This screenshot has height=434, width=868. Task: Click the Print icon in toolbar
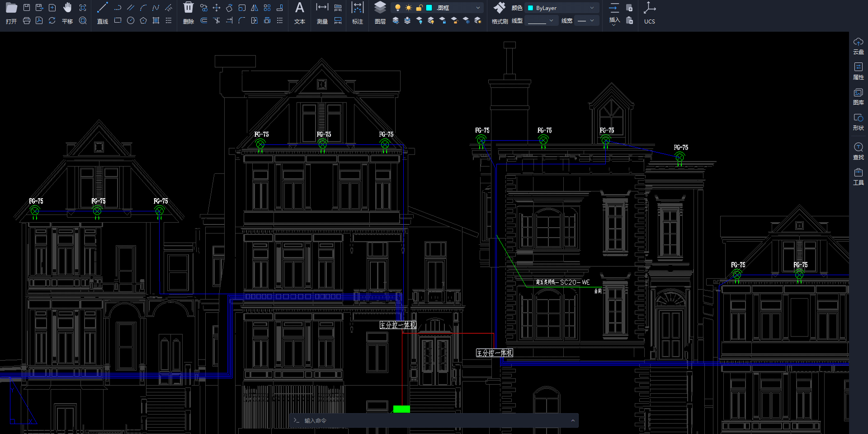27,21
